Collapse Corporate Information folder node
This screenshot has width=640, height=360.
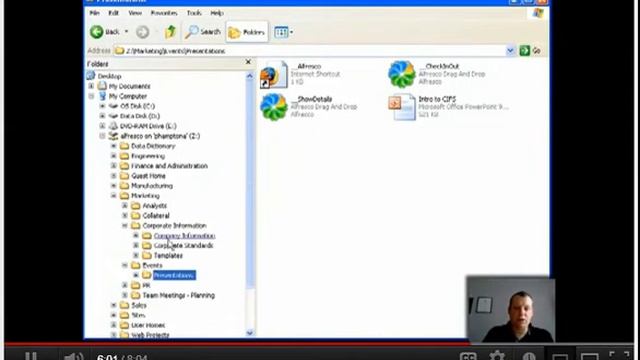[x=125, y=225]
